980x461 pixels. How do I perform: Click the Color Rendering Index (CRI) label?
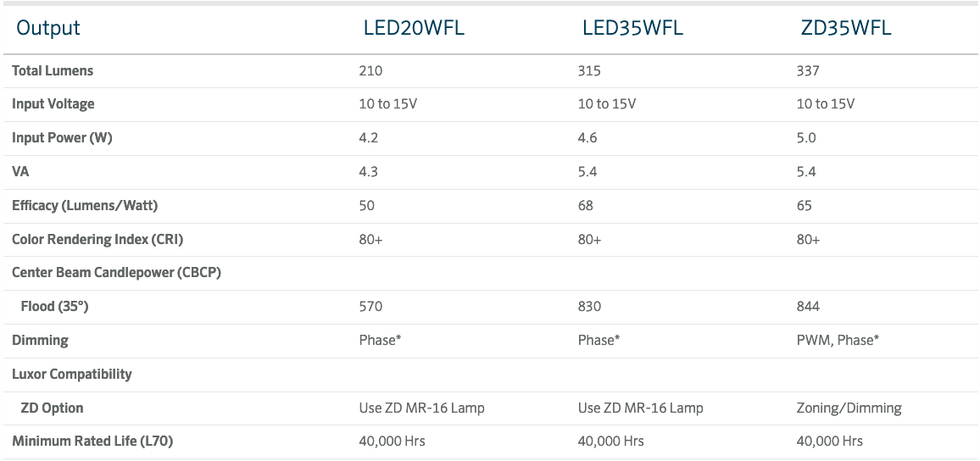point(97,240)
